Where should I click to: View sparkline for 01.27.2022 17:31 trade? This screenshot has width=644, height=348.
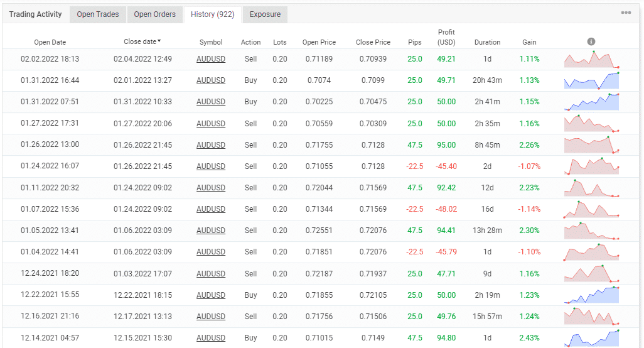click(591, 123)
